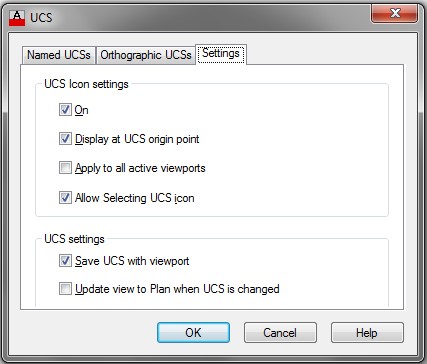427x364 pixels.
Task: Open the Help button
Action: click(x=367, y=333)
